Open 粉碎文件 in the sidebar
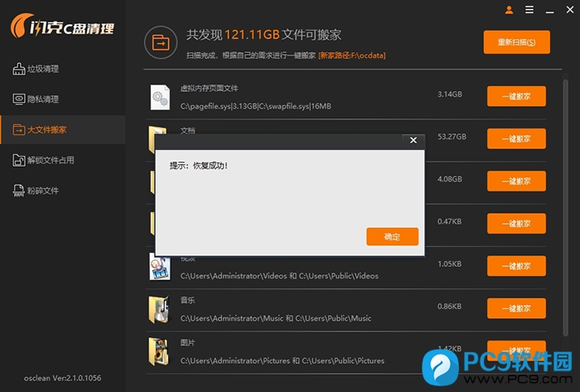The width and height of the screenshot is (580, 392). 36,191
